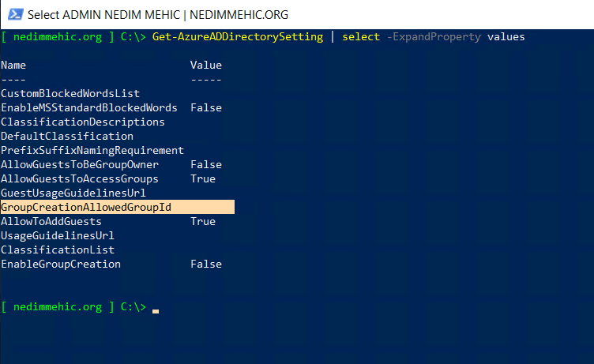Click the ClassificationDescriptions entry
This screenshot has height=364, width=594.
(83, 122)
